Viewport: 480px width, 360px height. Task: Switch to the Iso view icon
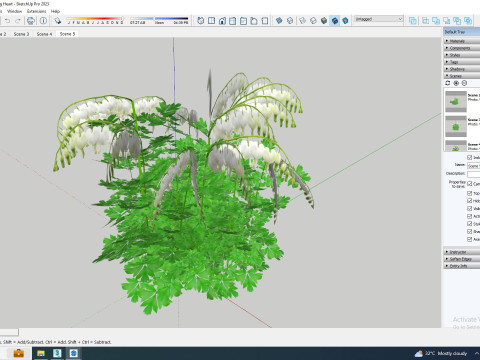coord(201,21)
